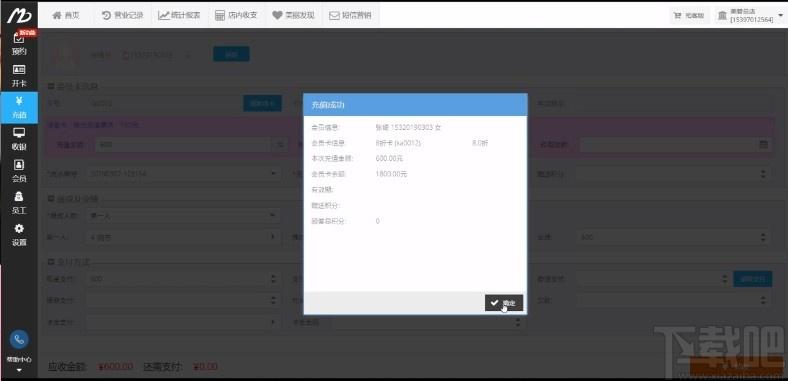Image resolution: width=788 pixels, height=381 pixels.
Task: Open 统计报表 statistics report tab
Action: pyautogui.click(x=179, y=15)
